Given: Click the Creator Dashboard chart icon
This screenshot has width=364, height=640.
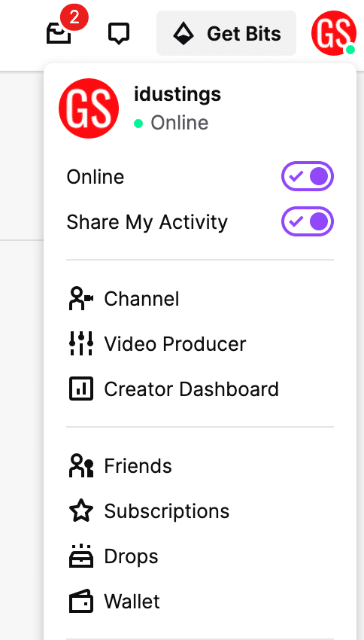Looking at the screenshot, I should click(x=81, y=389).
